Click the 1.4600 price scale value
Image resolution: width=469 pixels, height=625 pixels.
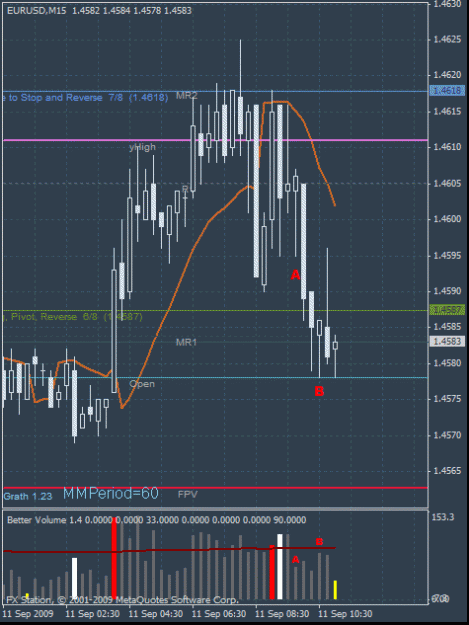(x=447, y=219)
